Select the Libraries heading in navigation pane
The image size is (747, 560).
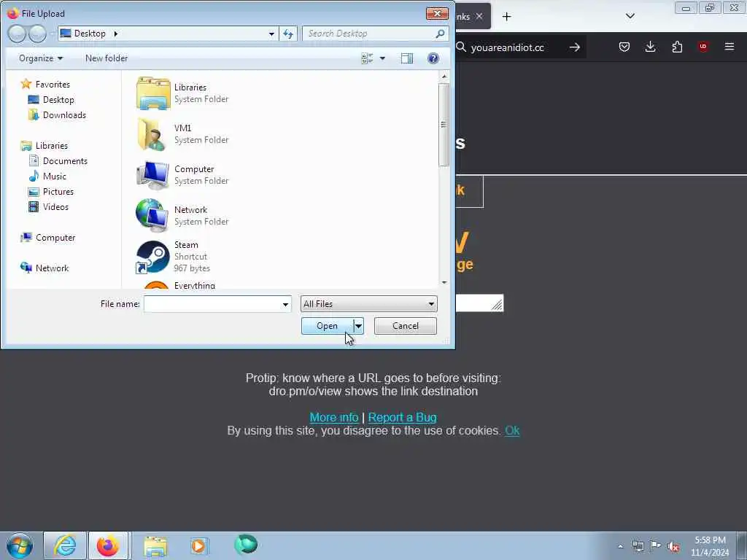click(44, 146)
